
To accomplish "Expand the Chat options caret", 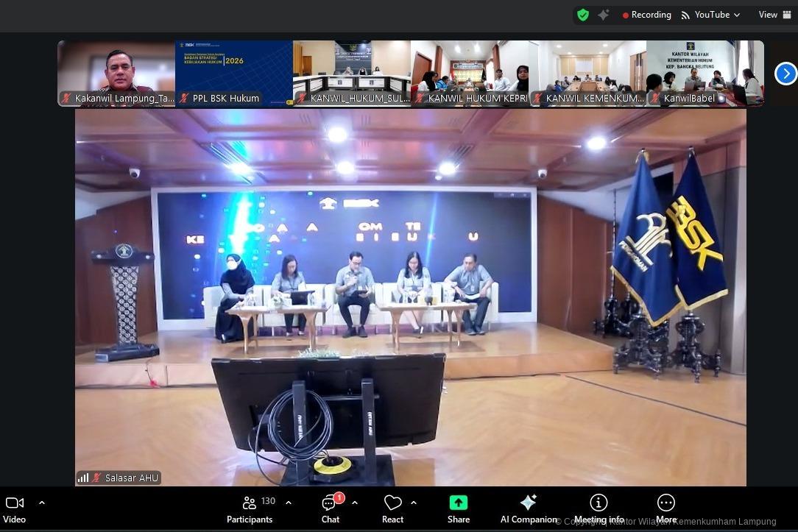I will [355, 503].
